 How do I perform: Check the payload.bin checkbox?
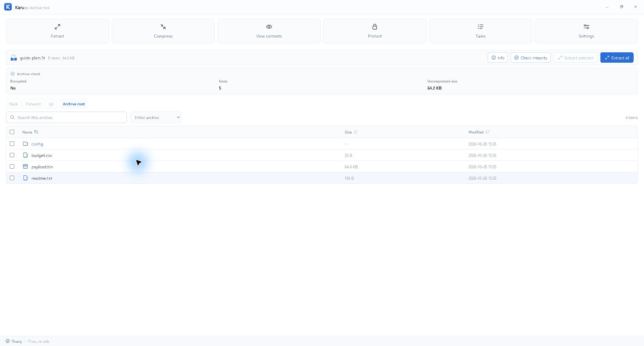pos(12,167)
